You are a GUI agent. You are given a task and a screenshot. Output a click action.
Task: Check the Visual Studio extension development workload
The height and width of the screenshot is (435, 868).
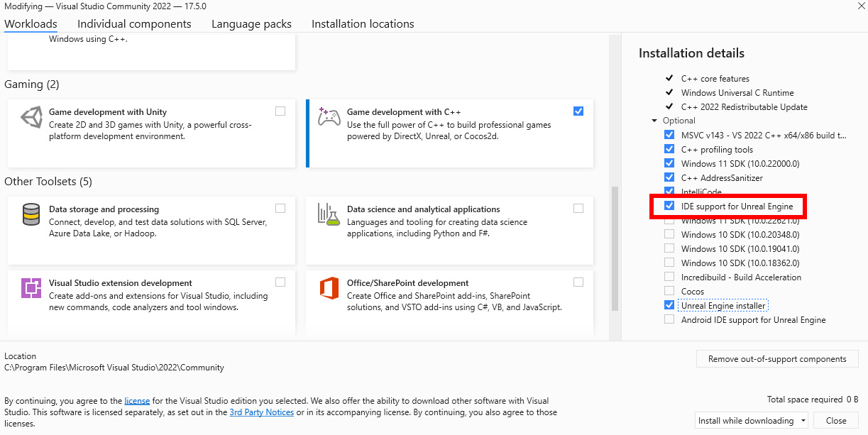(280, 282)
